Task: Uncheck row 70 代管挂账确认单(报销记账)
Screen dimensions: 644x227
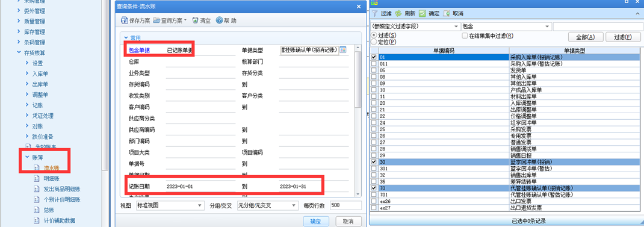Action: pos(373,188)
